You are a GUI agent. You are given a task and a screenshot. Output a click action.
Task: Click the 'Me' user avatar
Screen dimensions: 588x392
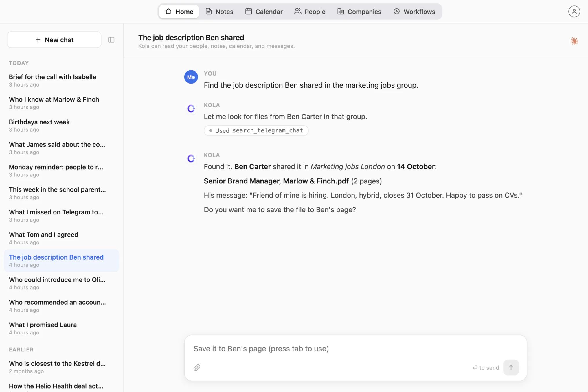191,77
